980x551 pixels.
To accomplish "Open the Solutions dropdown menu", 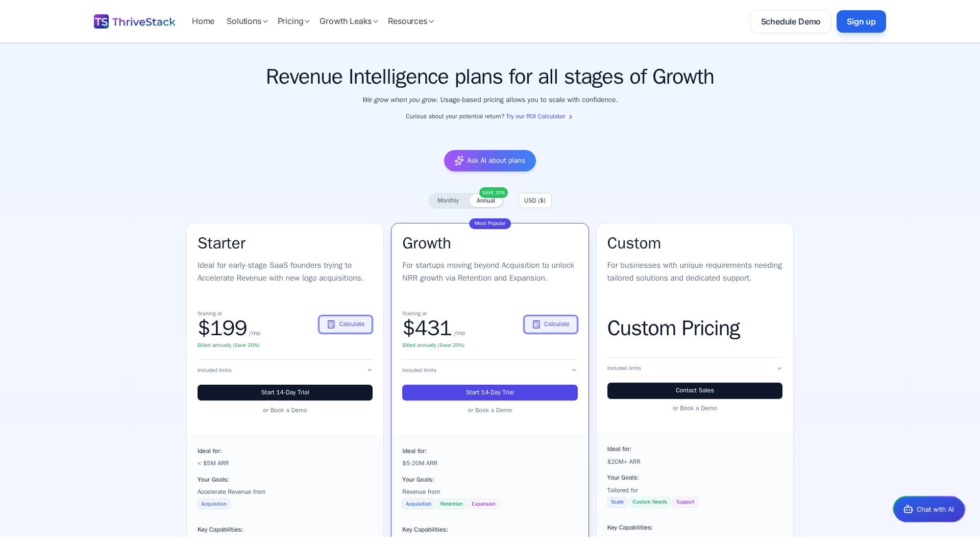I will [x=247, y=21].
